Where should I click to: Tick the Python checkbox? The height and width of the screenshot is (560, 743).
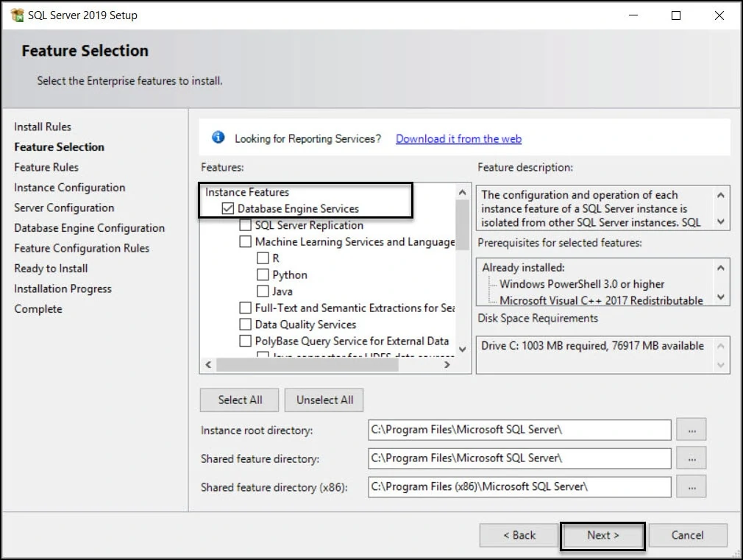(x=263, y=275)
